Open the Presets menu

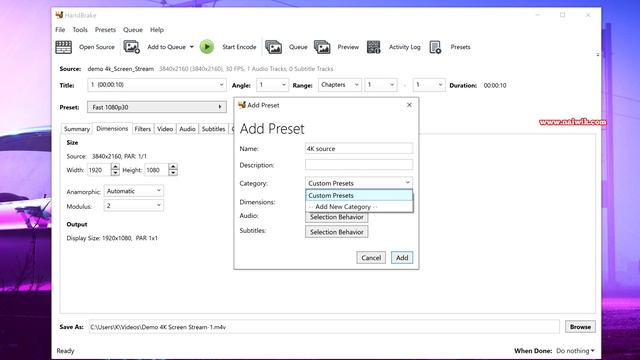point(105,30)
